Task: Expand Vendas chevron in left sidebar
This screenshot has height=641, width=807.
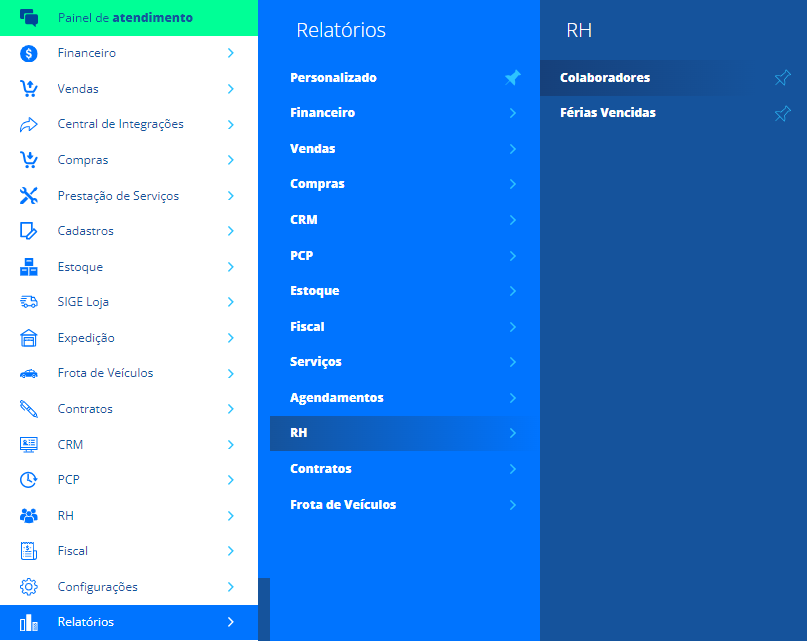Action: 231,89
